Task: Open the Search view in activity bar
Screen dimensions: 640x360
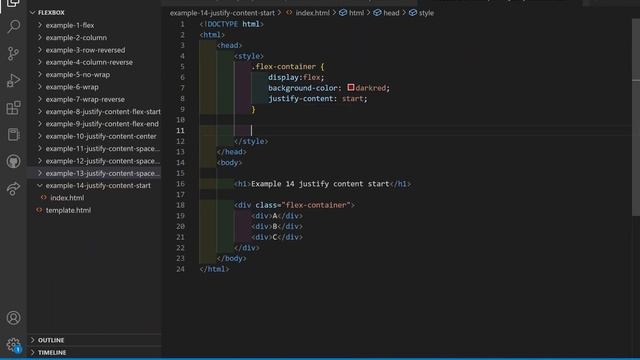Action: pos(13,27)
